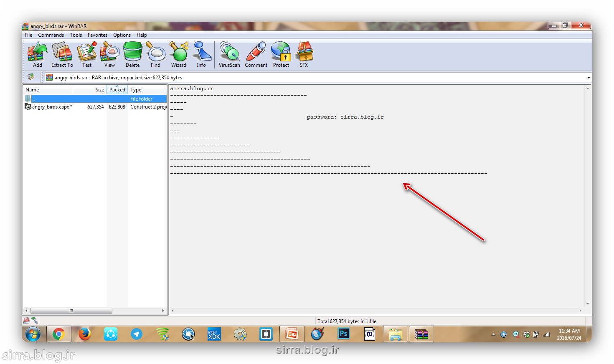Click the 627,354 size value

pos(96,107)
